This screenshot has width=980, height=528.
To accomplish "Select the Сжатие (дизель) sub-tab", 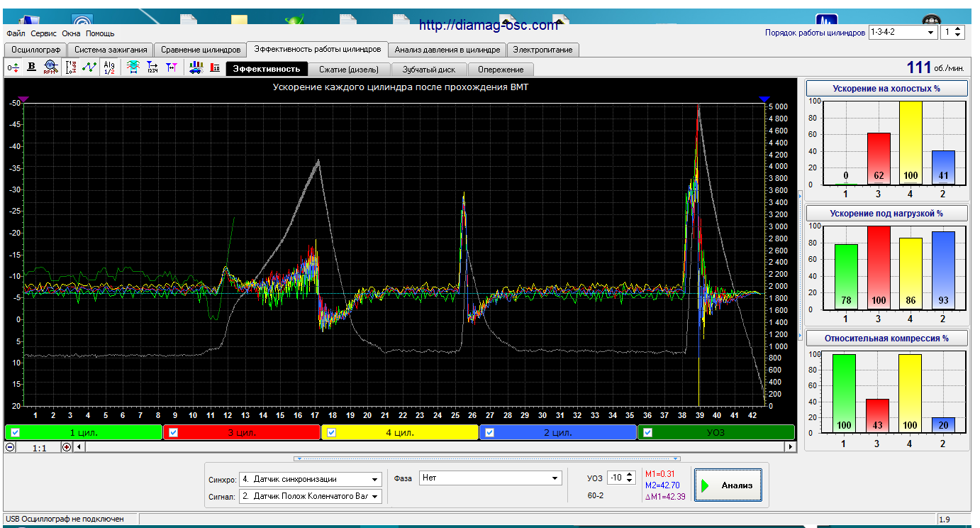I will coord(350,70).
